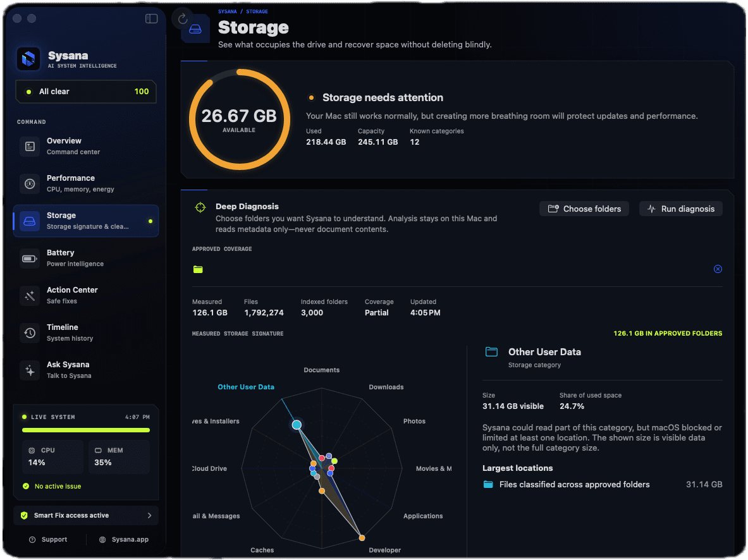
Task: Select the Developer point on radar chart
Action: 362,538
